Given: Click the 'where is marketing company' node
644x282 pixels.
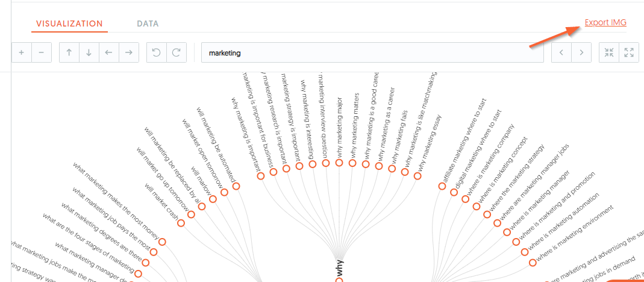Looking at the screenshot, I should [465, 199].
